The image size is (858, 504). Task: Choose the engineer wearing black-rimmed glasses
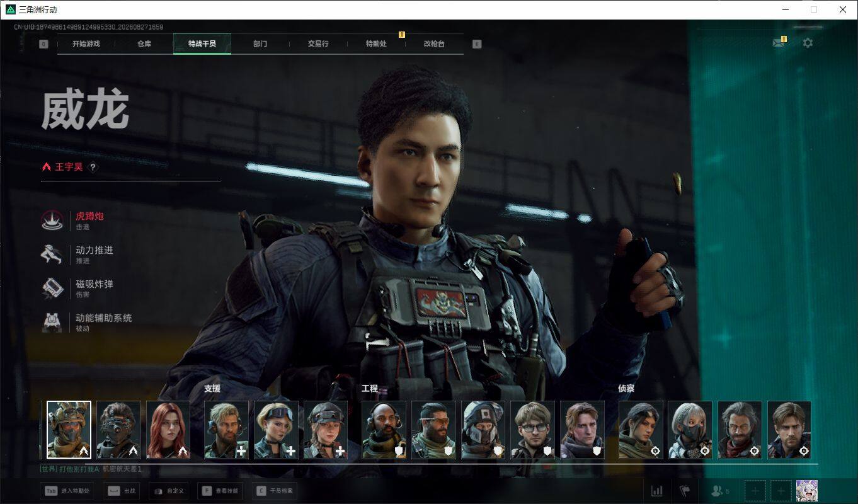click(x=533, y=430)
